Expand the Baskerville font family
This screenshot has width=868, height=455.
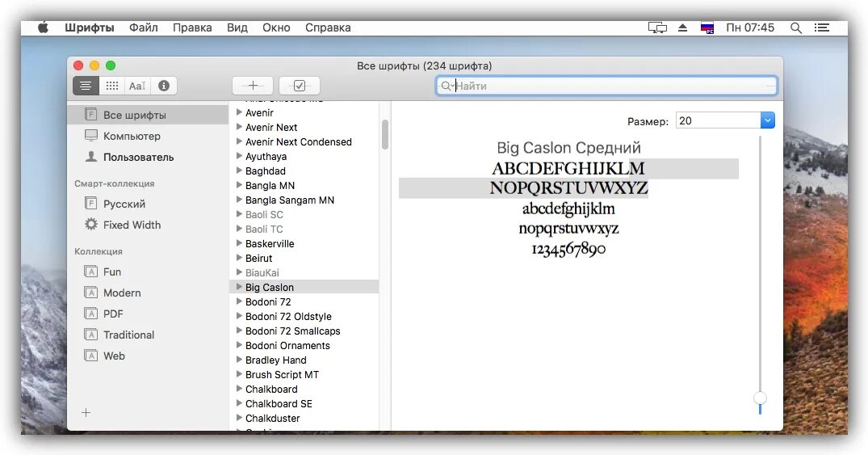[239, 242]
